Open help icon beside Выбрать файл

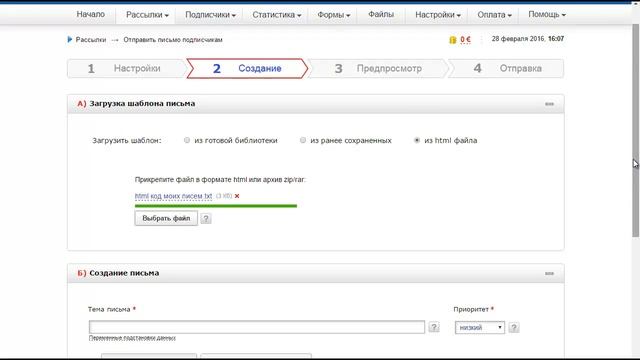[206, 218]
